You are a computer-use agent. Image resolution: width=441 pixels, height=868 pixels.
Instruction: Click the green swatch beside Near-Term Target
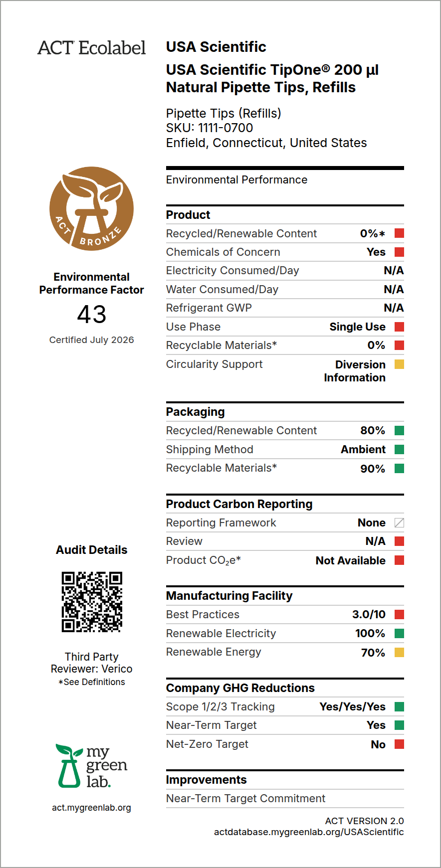point(399,725)
